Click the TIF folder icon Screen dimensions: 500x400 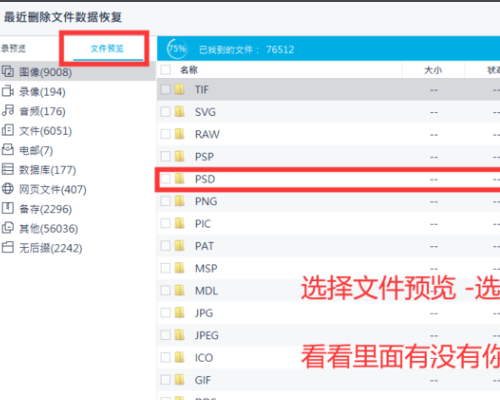coord(180,89)
